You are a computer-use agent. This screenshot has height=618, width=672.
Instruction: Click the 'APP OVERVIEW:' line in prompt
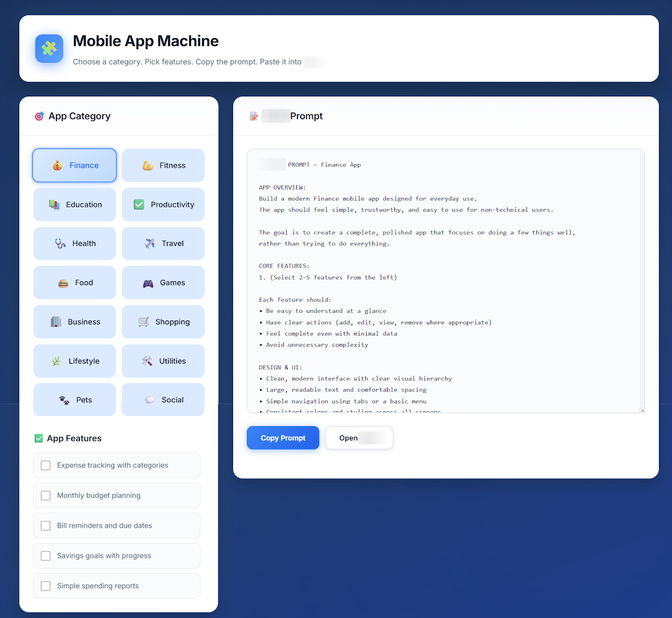(282, 187)
